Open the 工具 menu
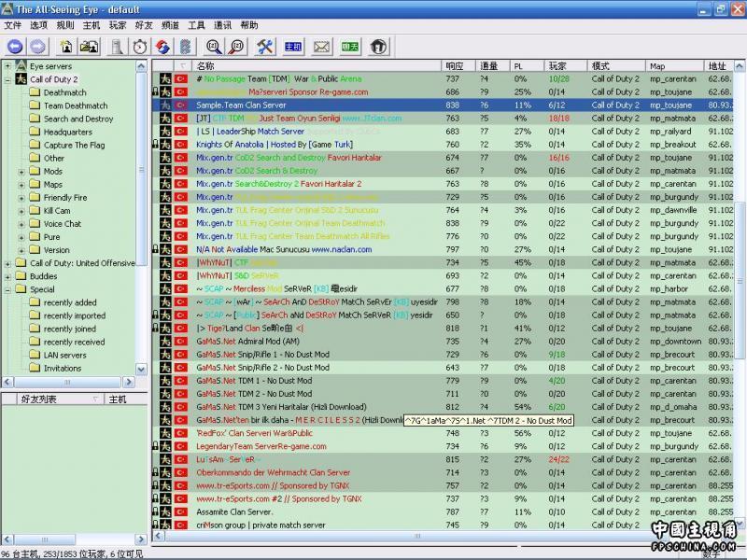The image size is (747, 560). tap(196, 25)
